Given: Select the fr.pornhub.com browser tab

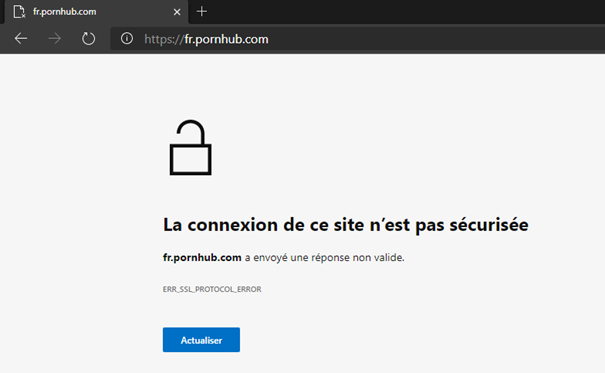Looking at the screenshot, I should (96, 12).
